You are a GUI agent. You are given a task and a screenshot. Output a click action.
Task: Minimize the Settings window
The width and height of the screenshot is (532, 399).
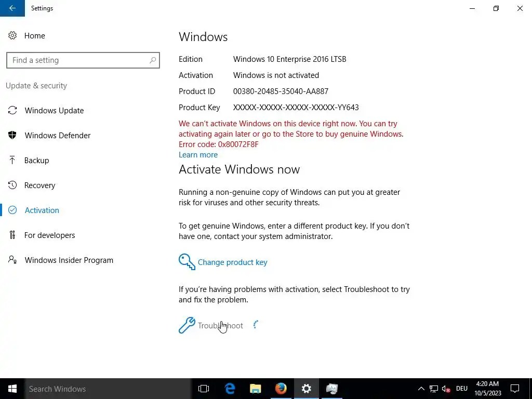pyautogui.click(x=472, y=8)
